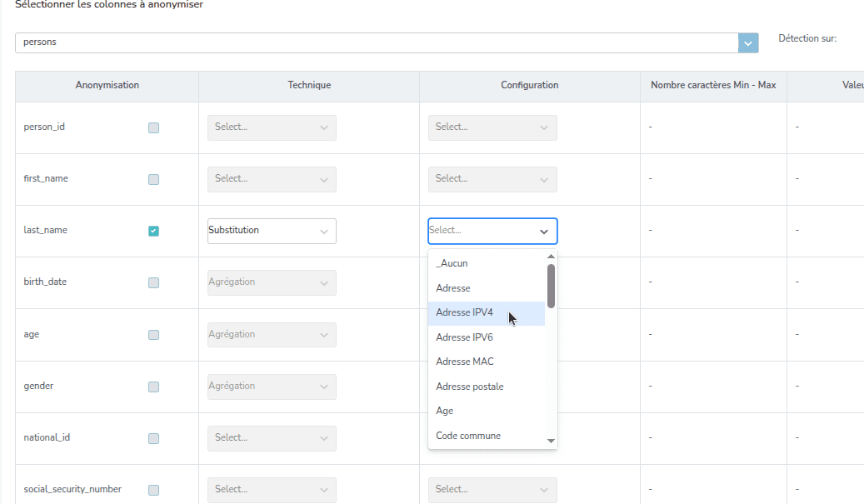Image resolution: width=864 pixels, height=504 pixels.
Task: Click the Anonymisation column header
Action: pyautogui.click(x=107, y=85)
